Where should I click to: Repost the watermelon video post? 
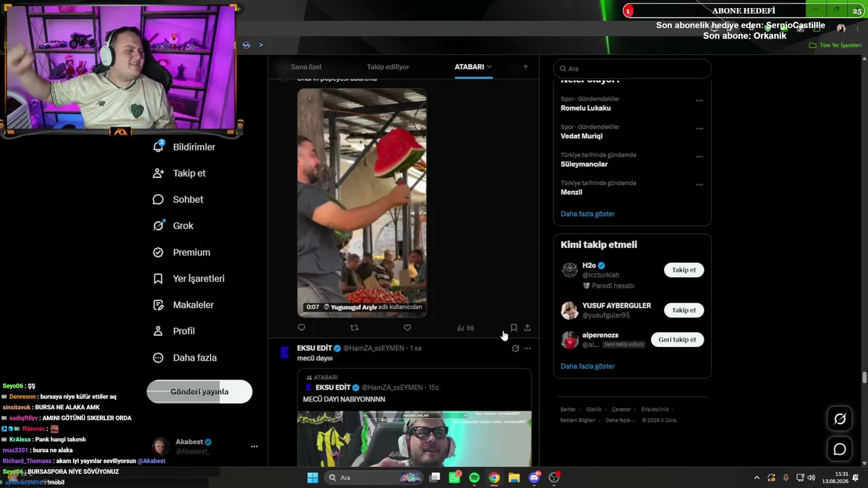click(x=354, y=327)
